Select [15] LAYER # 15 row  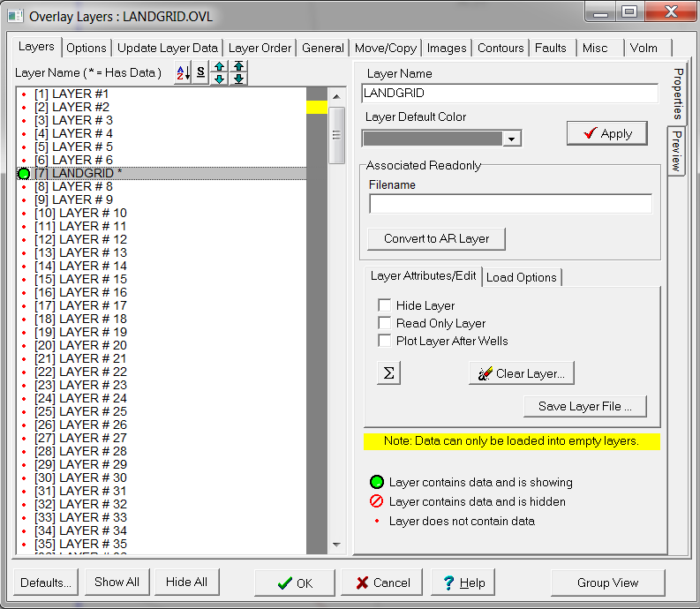pyautogui.click(x=162, y=280)
